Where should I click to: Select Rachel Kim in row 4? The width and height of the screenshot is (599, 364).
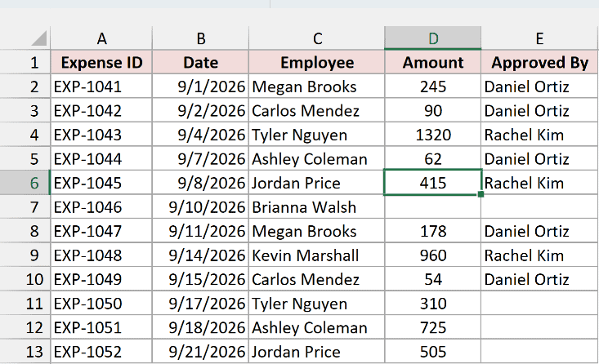(539, 135)
